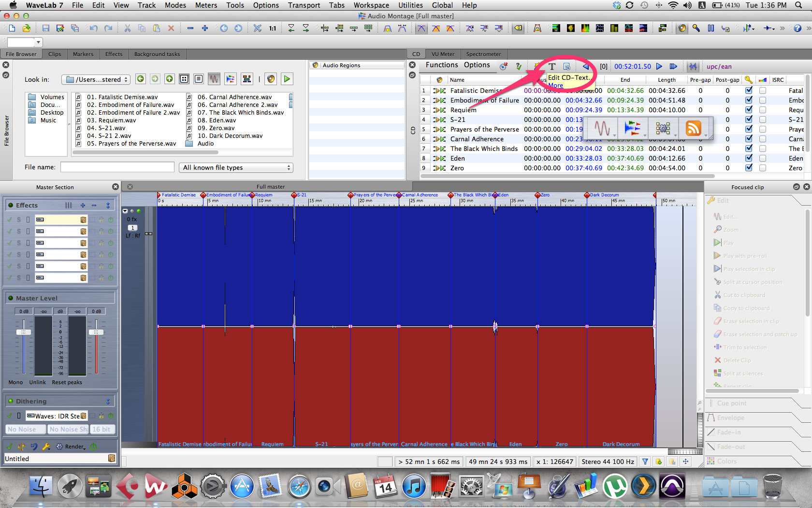Toggle Dithering slot power button
Image resolution: width=812 pixels, height=508 pixels.
pyautogui.click(x=111, y=416)
